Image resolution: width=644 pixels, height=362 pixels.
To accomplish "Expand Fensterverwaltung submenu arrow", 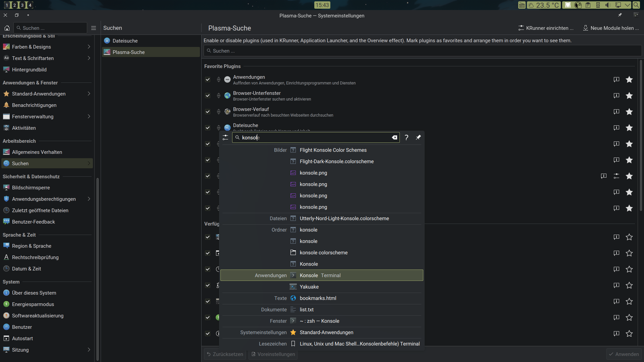I will (89, 117).
